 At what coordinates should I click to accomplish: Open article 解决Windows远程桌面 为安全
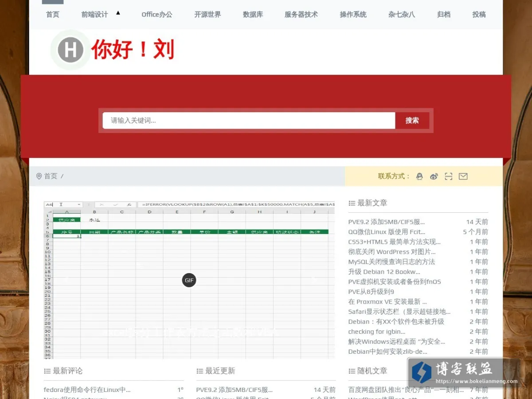tap(397, 342)
